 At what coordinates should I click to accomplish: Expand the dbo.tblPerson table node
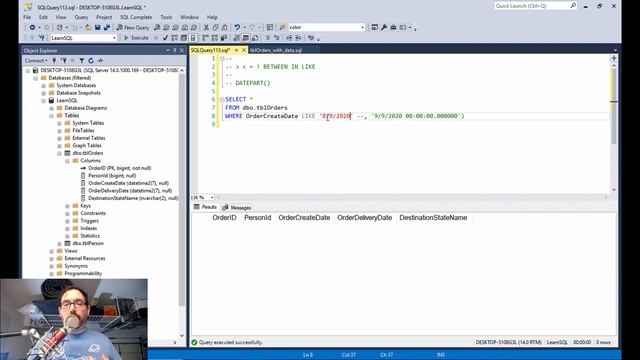tap(60, 244)
